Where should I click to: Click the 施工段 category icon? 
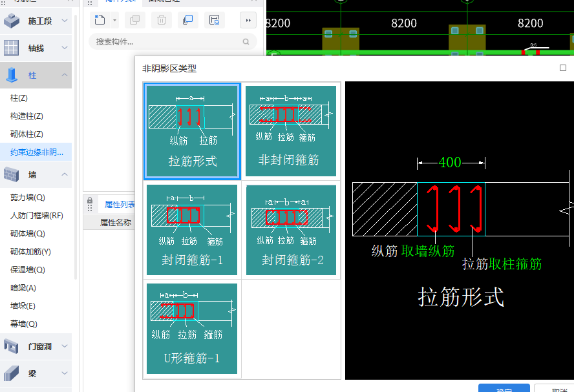pos(12,21)
